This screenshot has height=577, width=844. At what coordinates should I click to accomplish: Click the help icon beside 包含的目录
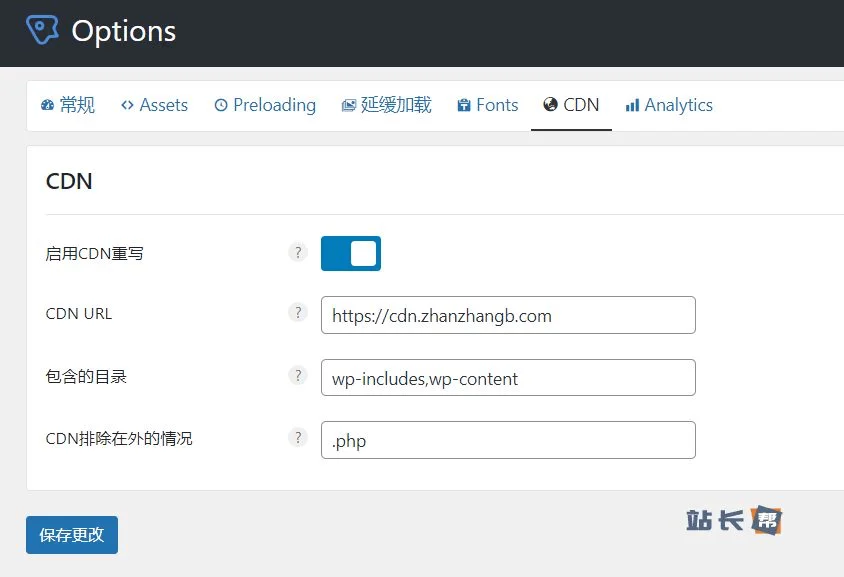click(x=297, y=376)
